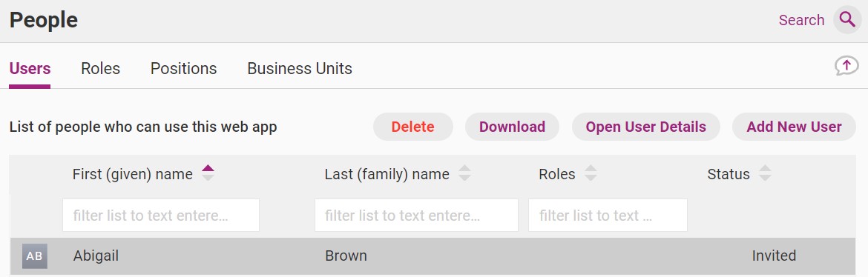
Task: Open the Positions tab
Action: pyautogui.click(x=184, y=69)
